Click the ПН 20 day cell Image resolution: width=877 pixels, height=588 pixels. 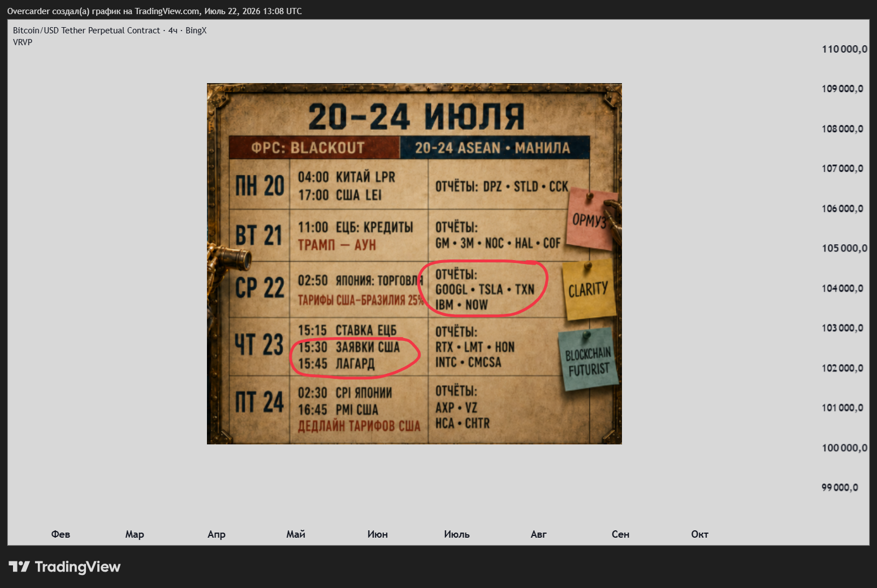260,185
